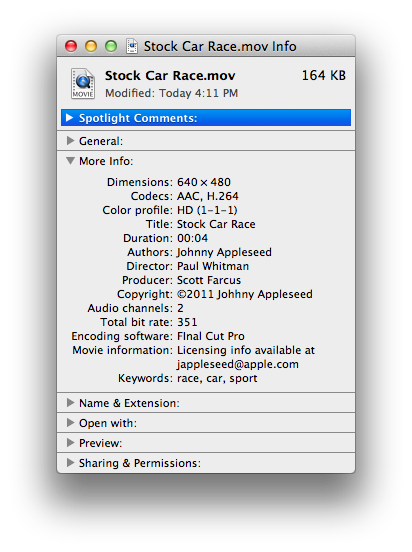412x552 pixels.
Task: Click the QuickTime movie file icon
Action: point(83,84)
